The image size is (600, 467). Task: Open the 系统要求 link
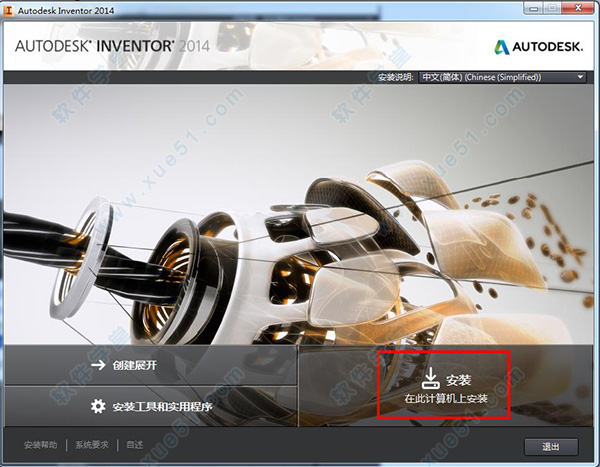(x=92, y=445)
